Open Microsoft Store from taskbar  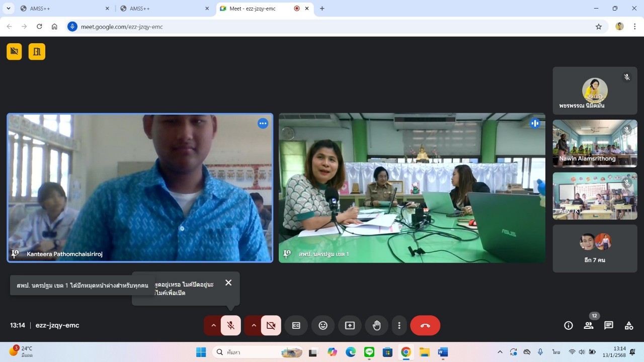coord(387,352)
